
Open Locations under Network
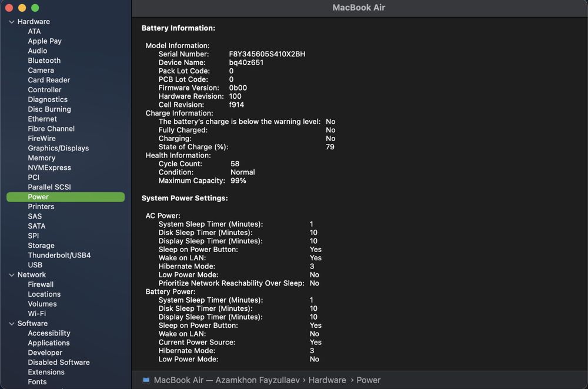coord(44,294)
